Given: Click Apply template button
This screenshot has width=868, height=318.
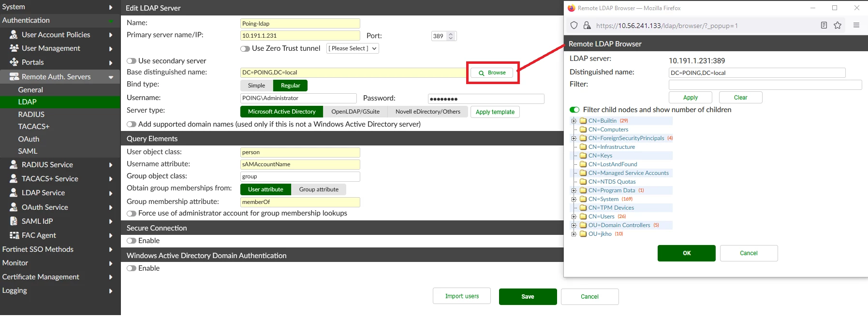Looking at the screenshot, I should coord(495,112).
